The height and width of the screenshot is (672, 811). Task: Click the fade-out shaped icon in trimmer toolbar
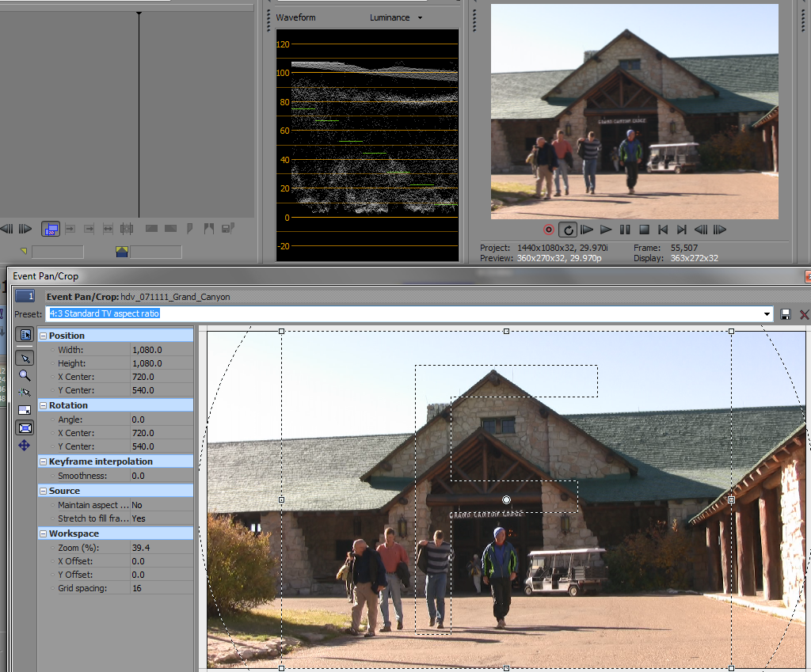171,229
